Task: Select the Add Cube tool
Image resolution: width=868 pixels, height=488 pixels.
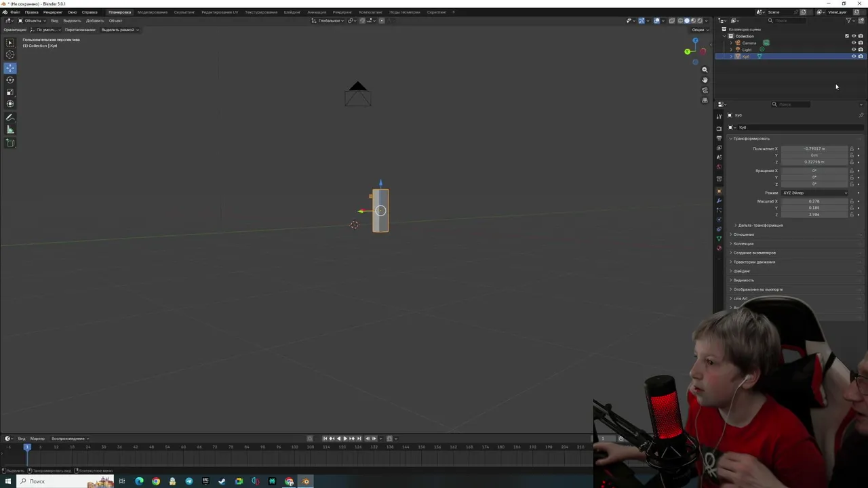Action: (x=10, y=143)
